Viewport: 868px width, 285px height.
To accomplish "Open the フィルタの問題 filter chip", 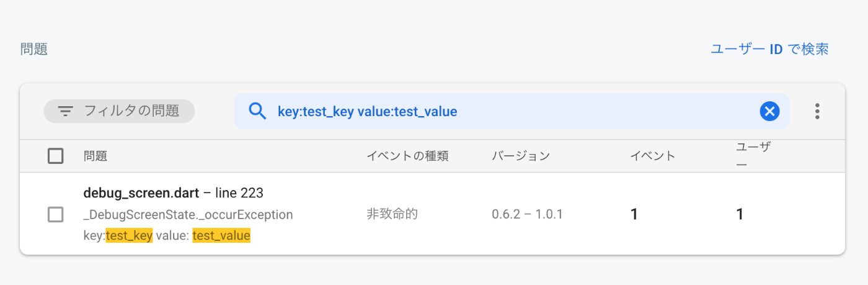I will coord(119,111).
